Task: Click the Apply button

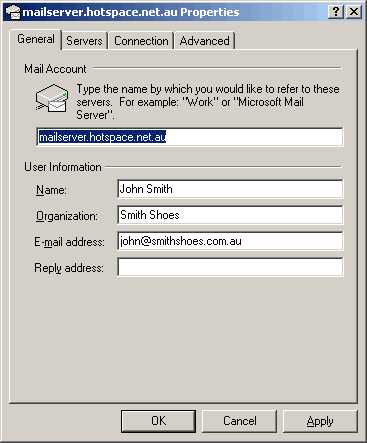Action: [x=320, y=421]
